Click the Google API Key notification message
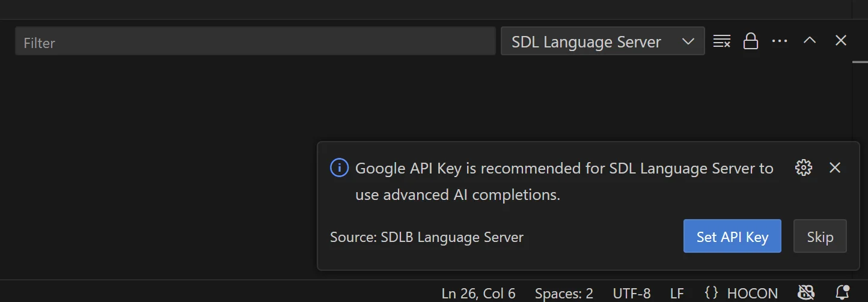Screen dimensions: 868x302 pos(564,181)
